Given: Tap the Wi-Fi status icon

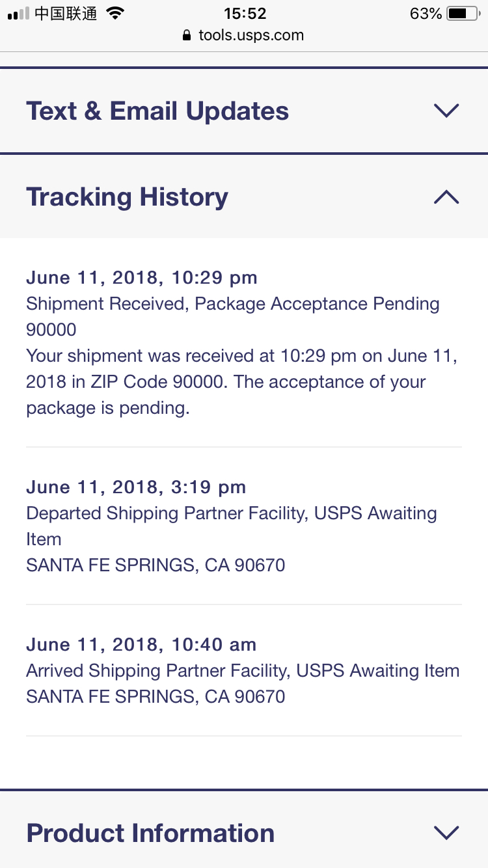Looking at the screenshot, I should tap(115, 14).
